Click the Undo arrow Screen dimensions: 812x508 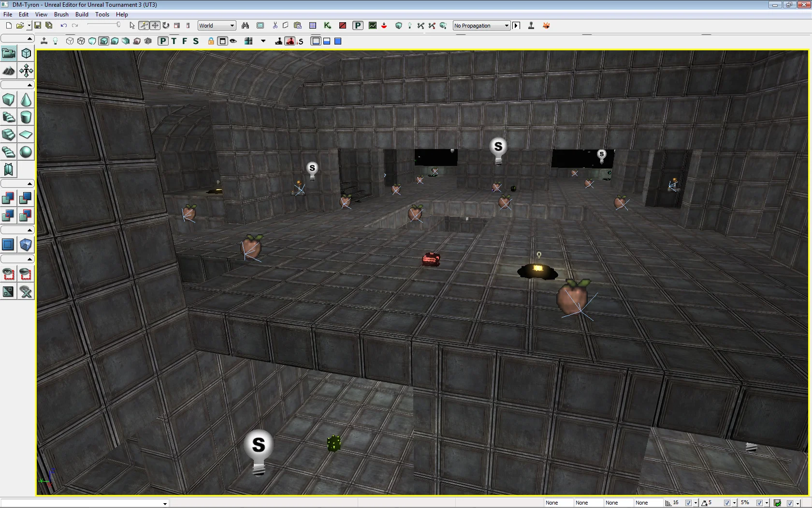(x=63, y=26)
